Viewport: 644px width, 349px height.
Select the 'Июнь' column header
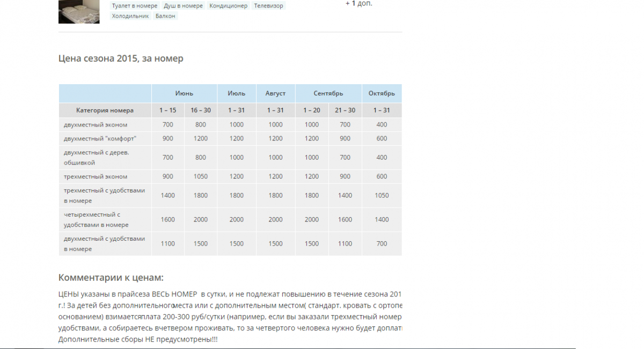[x=184, y=93]
